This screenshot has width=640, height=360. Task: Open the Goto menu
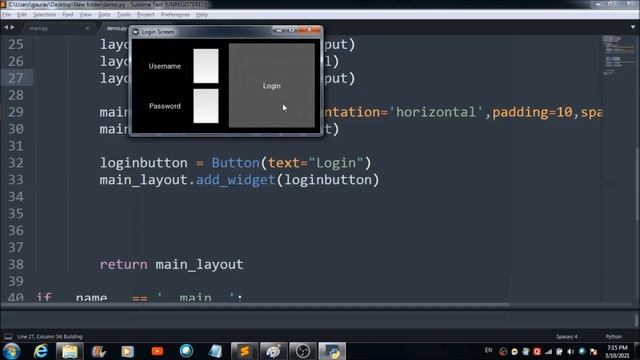pos(104,15)
